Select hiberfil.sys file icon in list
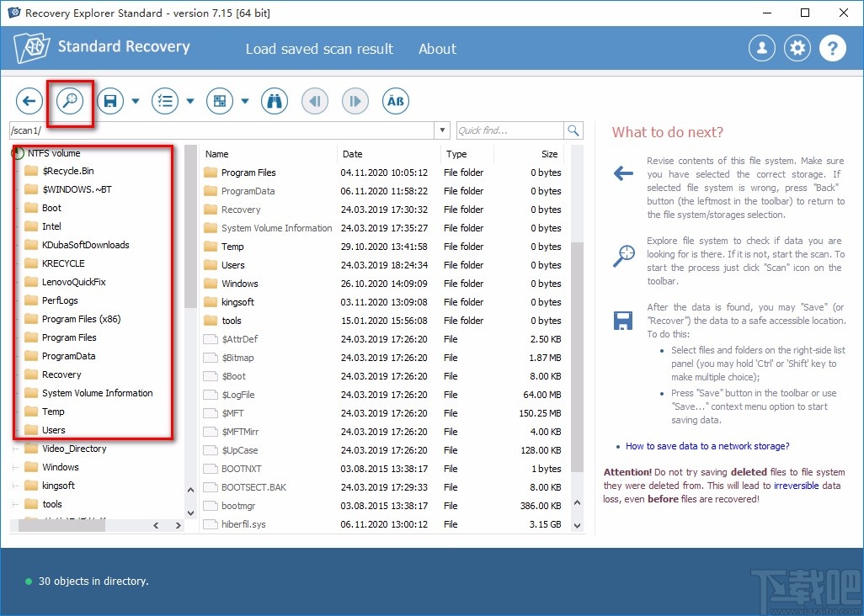The width and height of the screenshot is (864, 616). click(x=210, y=524)
